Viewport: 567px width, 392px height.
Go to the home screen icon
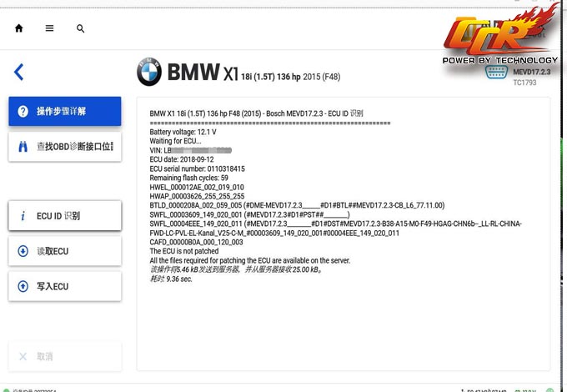[19, 28]
